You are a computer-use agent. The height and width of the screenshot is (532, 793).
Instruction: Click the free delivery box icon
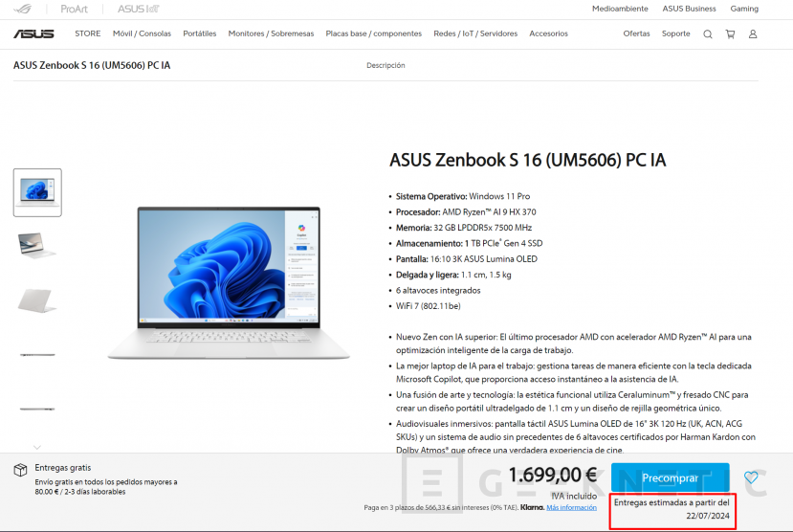pyautogui.click(x=20, y=470)
